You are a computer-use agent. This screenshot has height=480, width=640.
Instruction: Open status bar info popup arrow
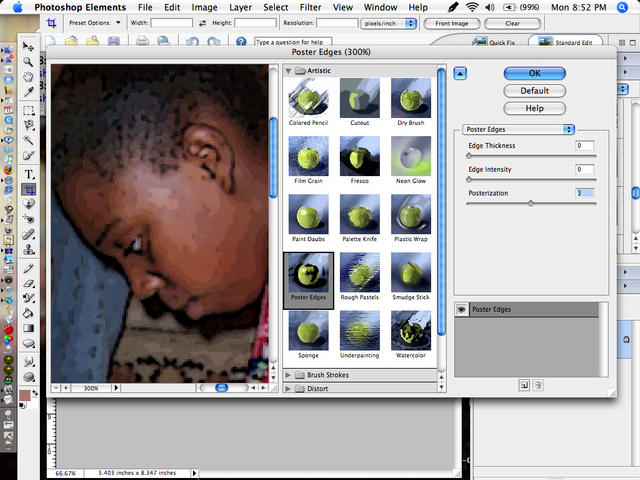(194, 473)
